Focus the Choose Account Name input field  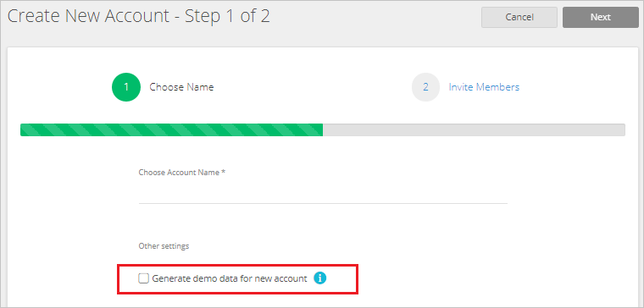[x=323, y=193]
